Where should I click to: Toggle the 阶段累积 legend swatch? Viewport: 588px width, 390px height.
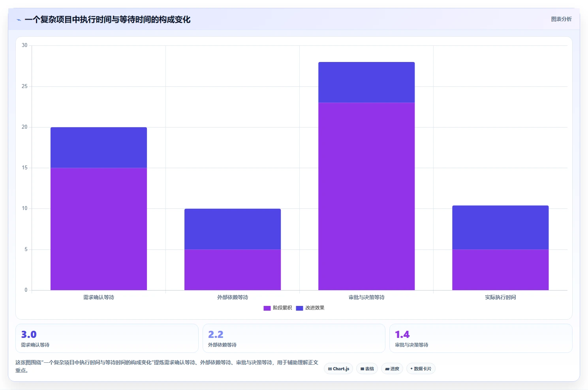point(267,308)
